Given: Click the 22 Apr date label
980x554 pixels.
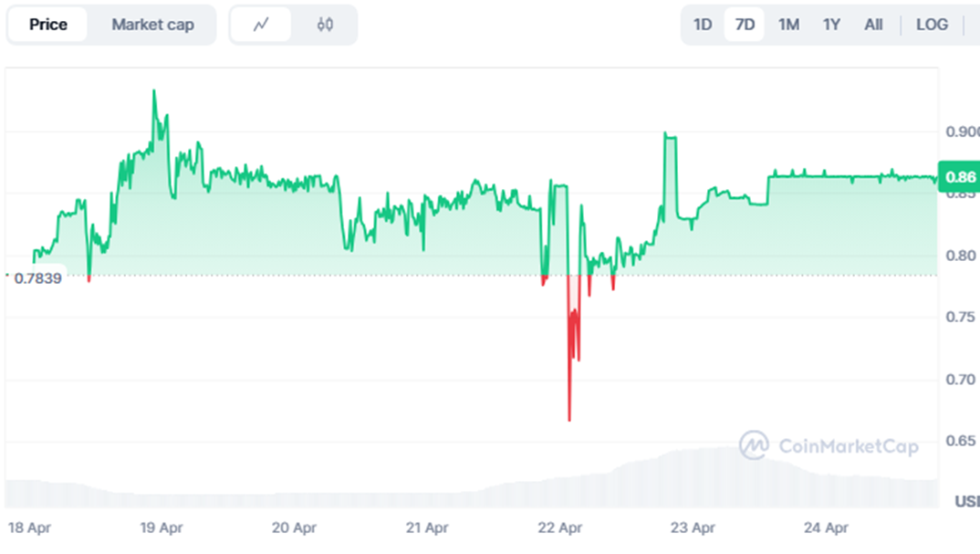Looking at the screenshot, I should click(560, 528).
